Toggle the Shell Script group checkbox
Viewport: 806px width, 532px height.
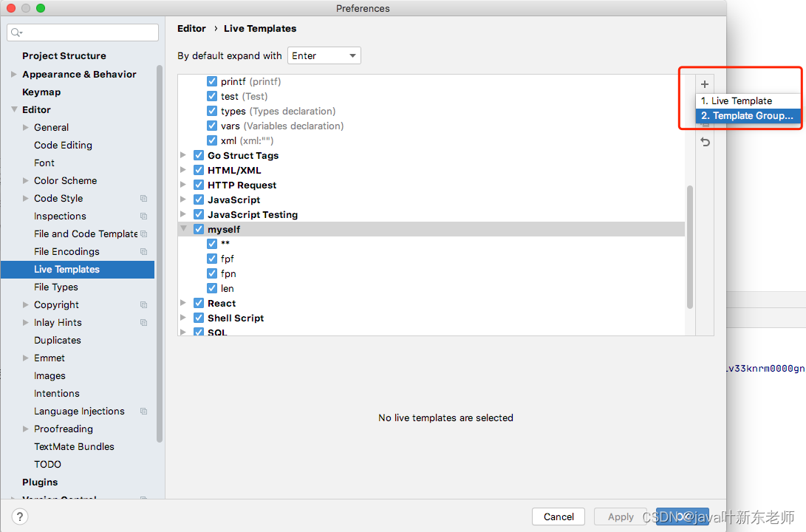pos(199,318)
